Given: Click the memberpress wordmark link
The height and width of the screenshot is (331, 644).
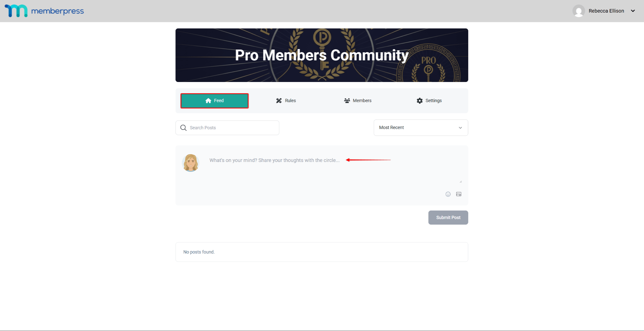Looking at the screenshot, I should click(x=57, y=11).
